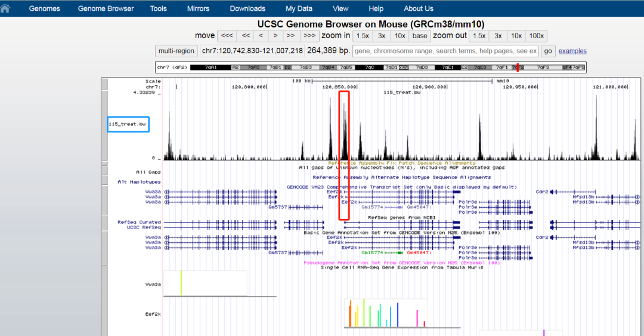The height and width of the screenshot is (336, 644).
Task: Zoom in 10x
Action: click(400, 36)
